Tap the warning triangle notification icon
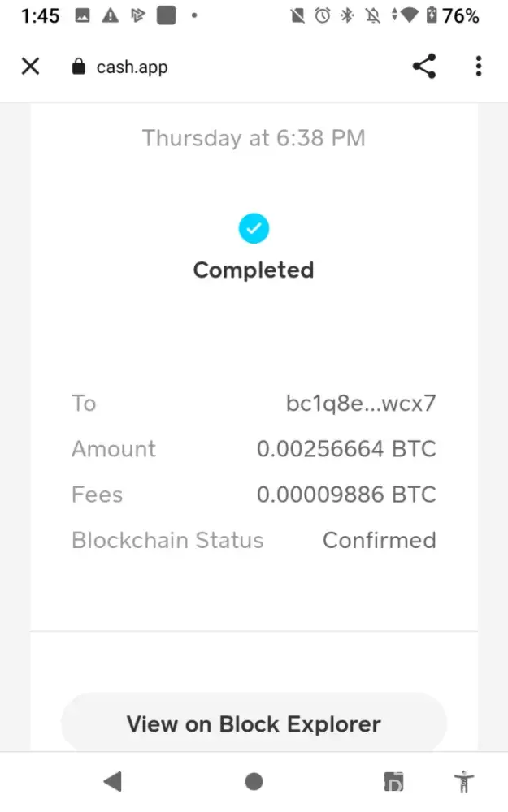Viewport: 508px width, 812px height. tap(109, 15)
